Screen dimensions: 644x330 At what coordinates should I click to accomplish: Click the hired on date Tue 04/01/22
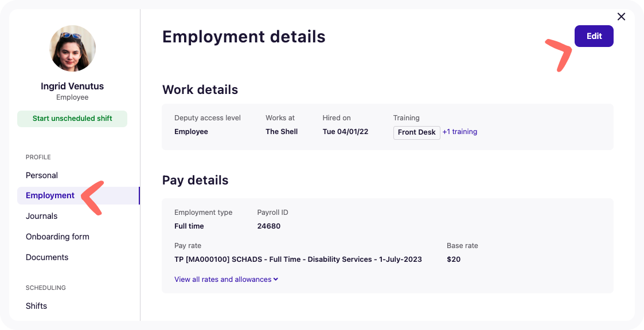coord(345,131)
